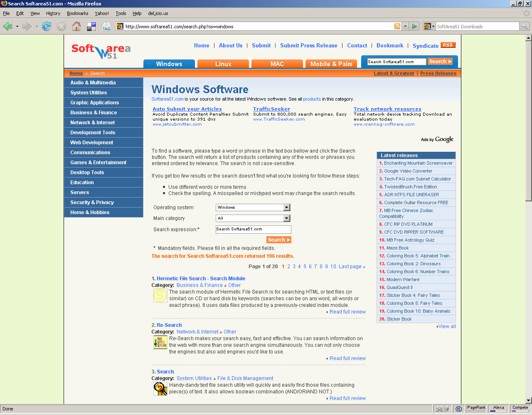
Task: Click View all latest releases
Action: coord(447,326)
